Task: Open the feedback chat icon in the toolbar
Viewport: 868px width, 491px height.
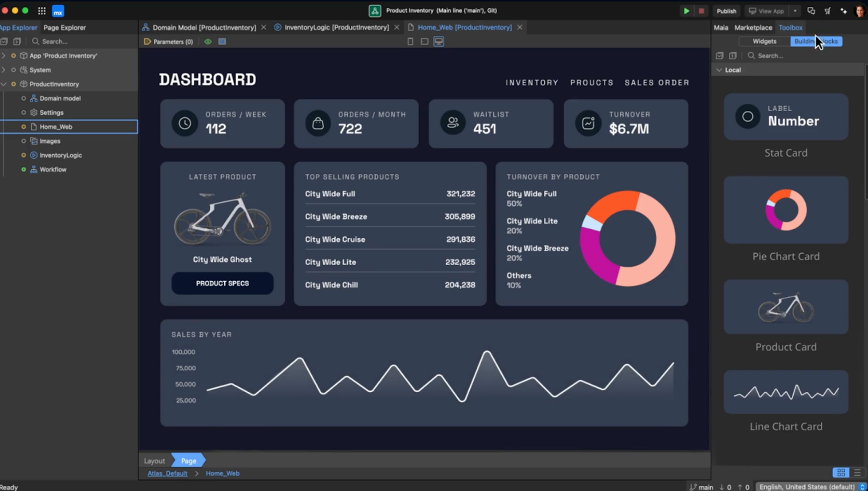Action: [x=812, y=11]
